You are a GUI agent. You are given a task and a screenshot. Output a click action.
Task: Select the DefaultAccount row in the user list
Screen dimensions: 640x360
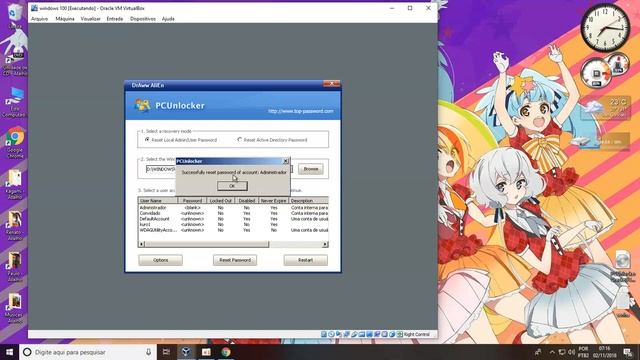point(233,219)
